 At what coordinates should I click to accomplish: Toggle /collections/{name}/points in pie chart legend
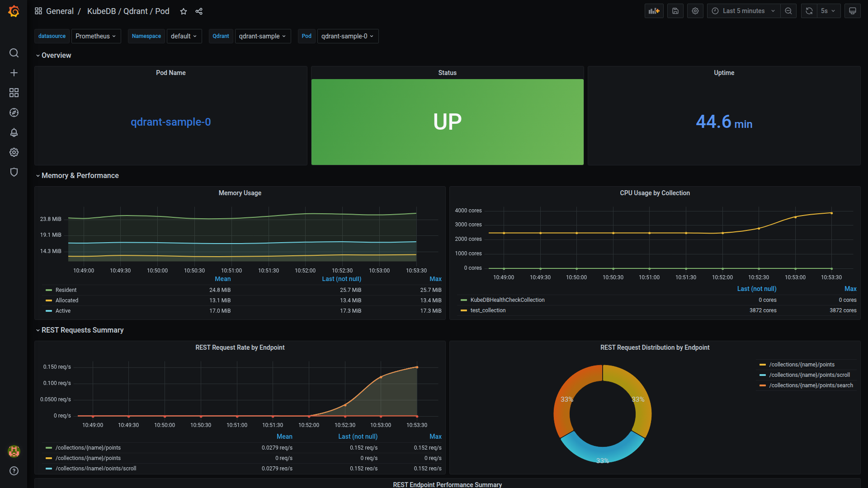pos(802,365)
